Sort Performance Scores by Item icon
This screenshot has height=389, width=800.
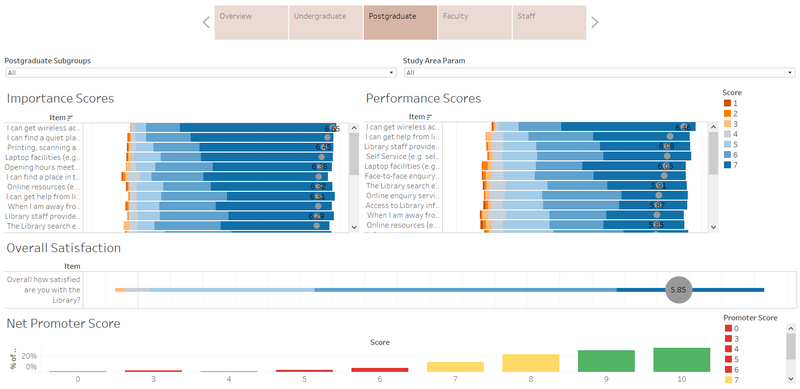click(x=430, y=117)
